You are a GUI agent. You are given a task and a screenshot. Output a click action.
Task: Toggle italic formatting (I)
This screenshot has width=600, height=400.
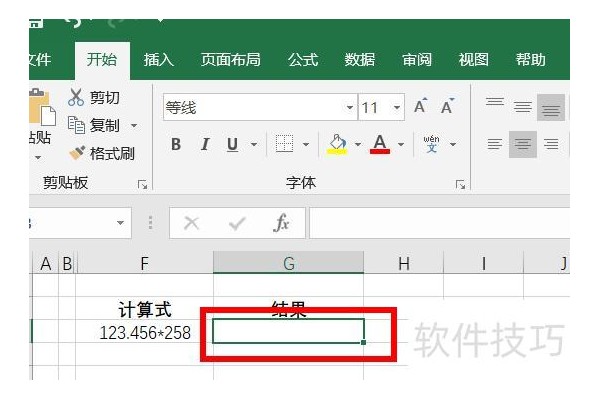205,144
